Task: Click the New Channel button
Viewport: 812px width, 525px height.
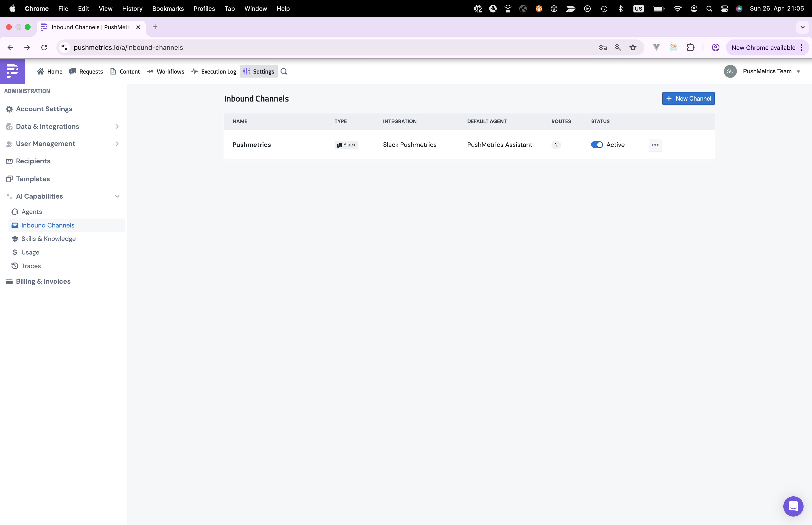Action: tap(688, 98)
